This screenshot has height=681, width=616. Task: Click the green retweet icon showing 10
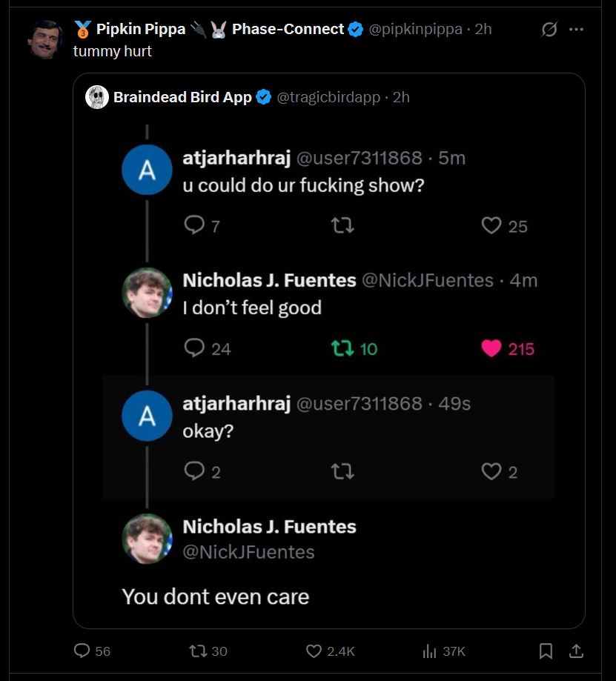click(x=342, y=348)
